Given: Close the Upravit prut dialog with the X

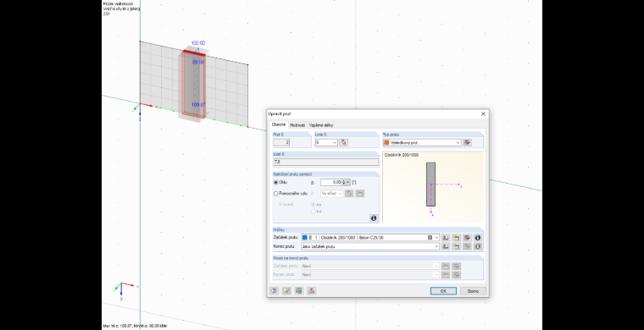Looking at the screenshot, I should [x=483, y=113].
